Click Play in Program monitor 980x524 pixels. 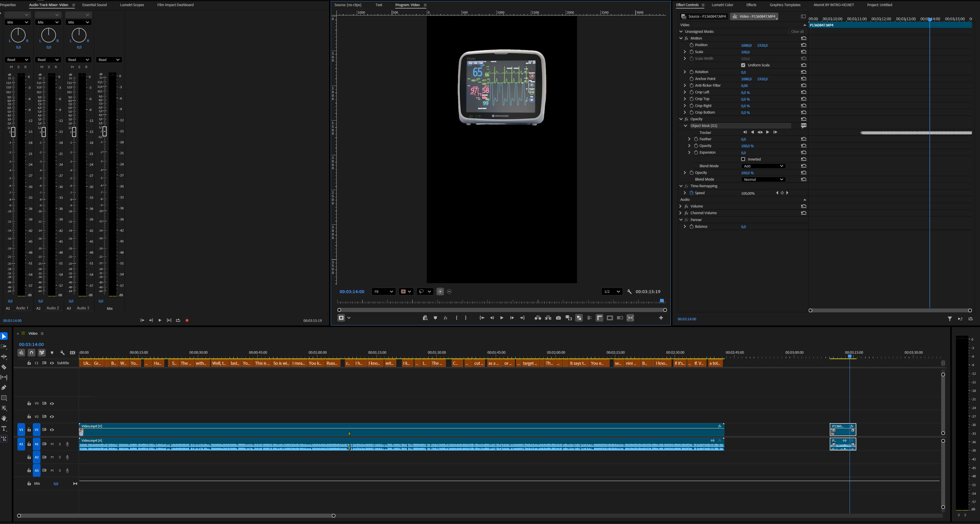(501, 318)
